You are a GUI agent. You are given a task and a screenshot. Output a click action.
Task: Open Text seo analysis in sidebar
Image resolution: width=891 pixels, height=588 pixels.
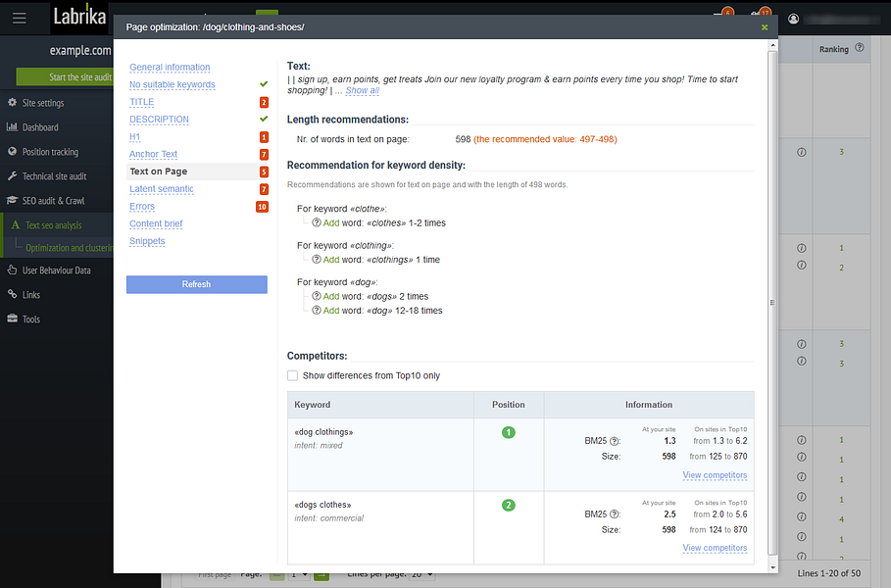(53, 225)
